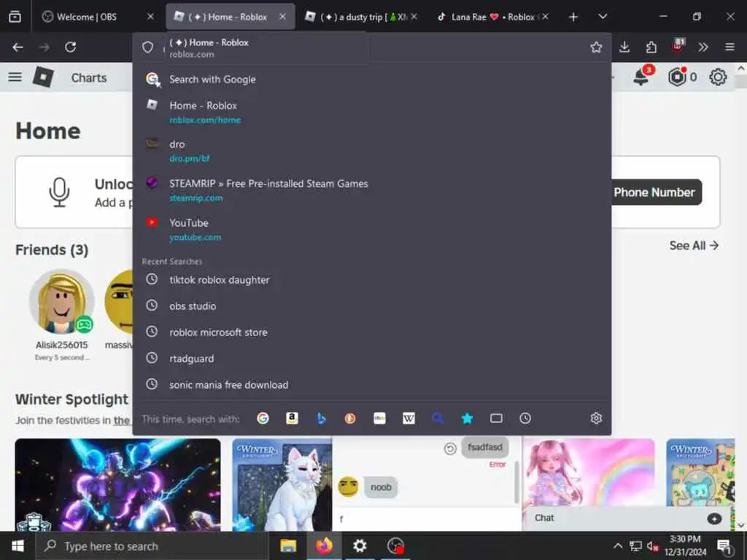The height and width of the screenshot is (560, 747).
Task: Open Firefox from the taskbar
Action: pyautogui.click(x=324, y=545)
